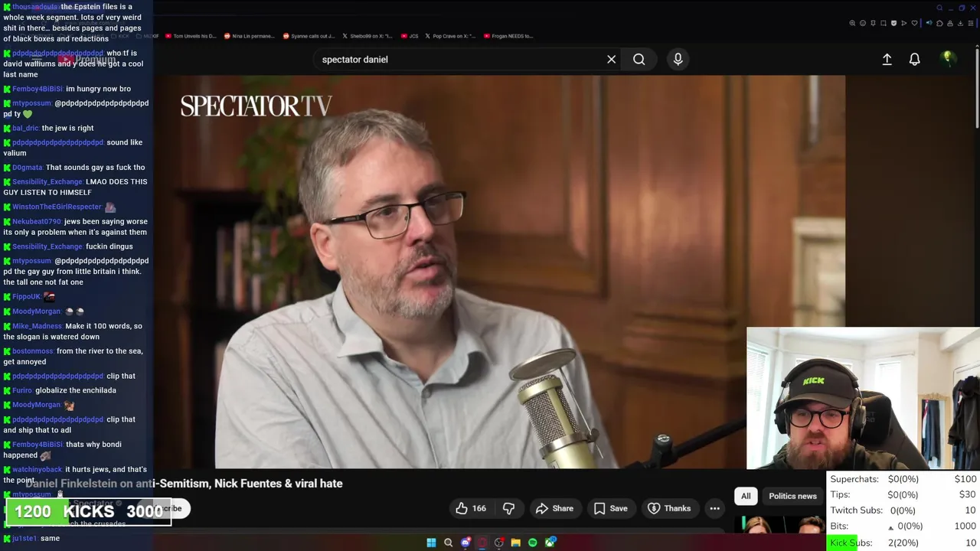Open more actions three-dot menu
Image resolution: width=980 pixels, height=551 pixels.
[x=714, y=508]
